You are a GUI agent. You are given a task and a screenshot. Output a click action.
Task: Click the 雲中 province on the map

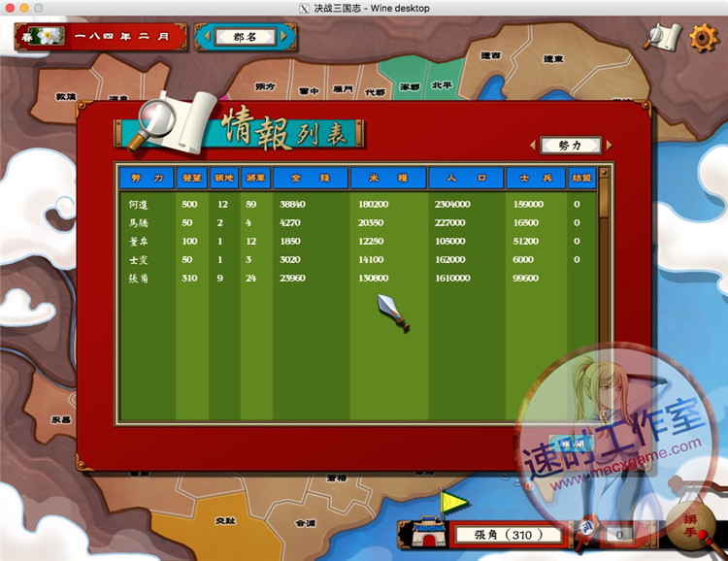pyautogui.click(x=309, y=91)
